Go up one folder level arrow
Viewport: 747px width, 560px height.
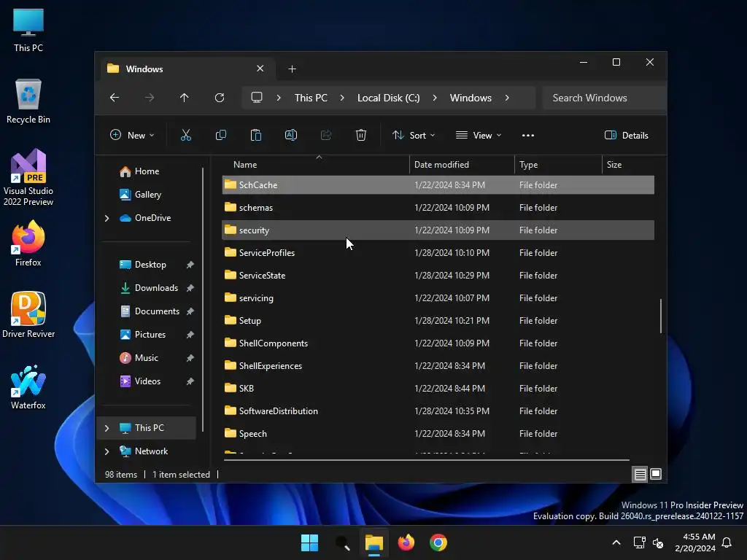point(185,98)
